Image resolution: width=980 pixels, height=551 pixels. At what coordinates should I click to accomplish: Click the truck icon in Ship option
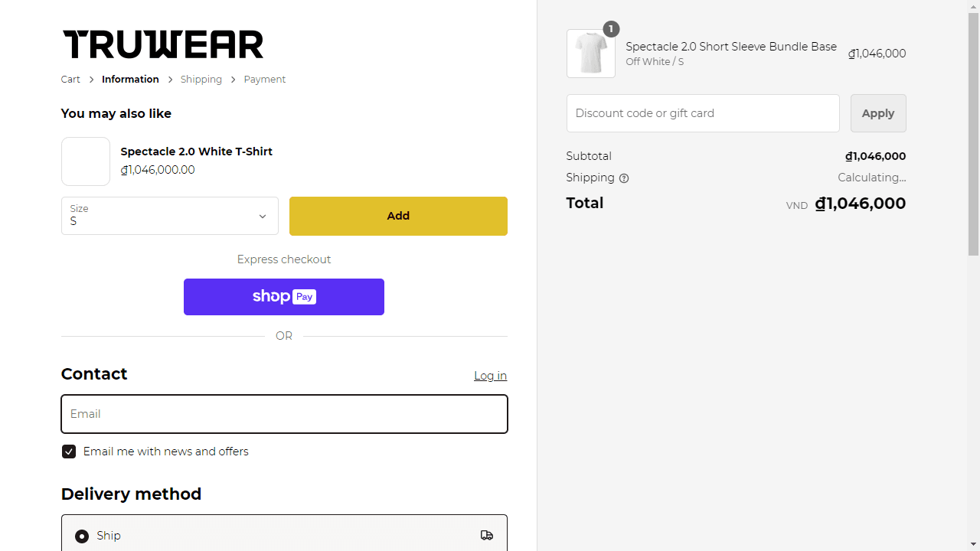click(487, 536)
